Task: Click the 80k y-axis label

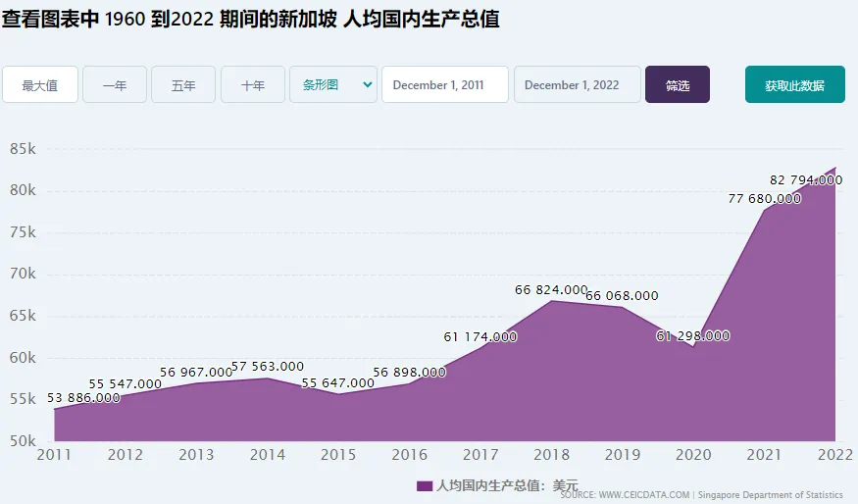Action: click(23, 190)
